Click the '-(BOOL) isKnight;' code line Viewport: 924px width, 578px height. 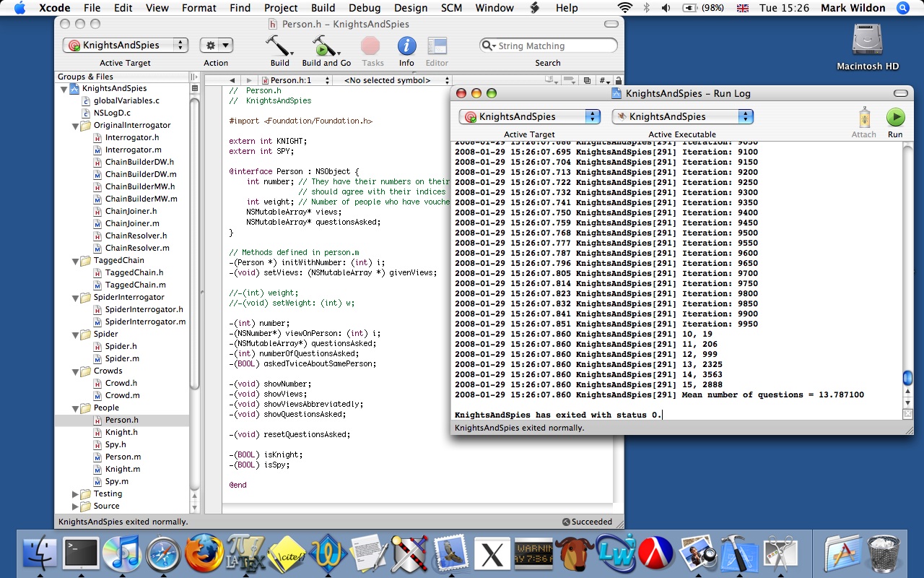(x=266, y=455)
